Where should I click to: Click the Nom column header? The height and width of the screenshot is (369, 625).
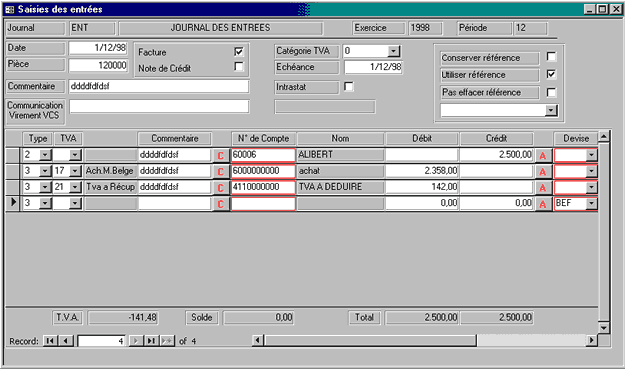click(340, 139)
